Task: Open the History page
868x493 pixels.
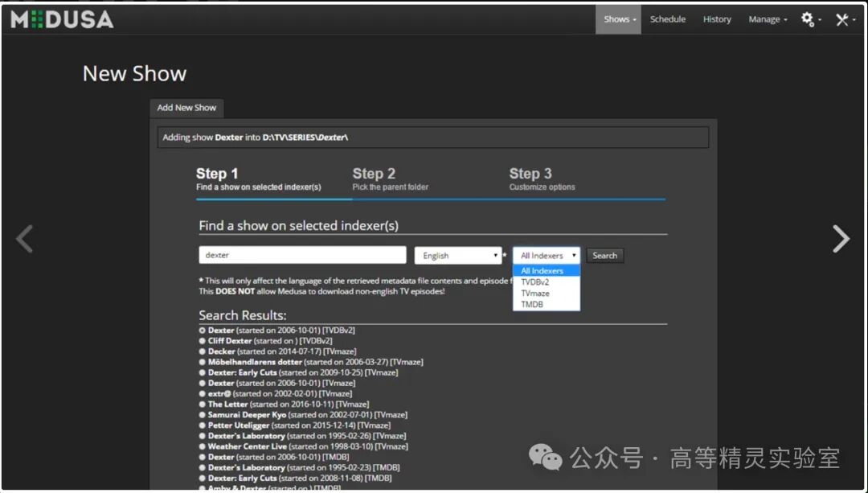Action: pos(717,19)
